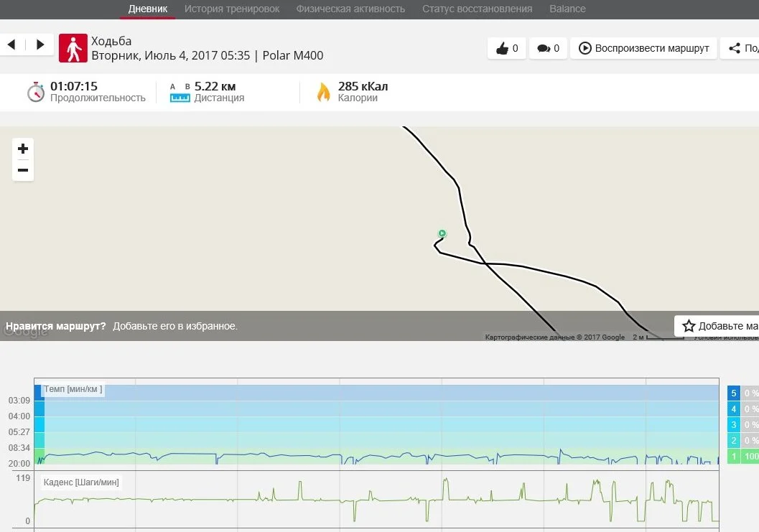759x532 pixels.
Task: Click the Продолжительность label
Action: pyautogui.click(x=98, y=98)
